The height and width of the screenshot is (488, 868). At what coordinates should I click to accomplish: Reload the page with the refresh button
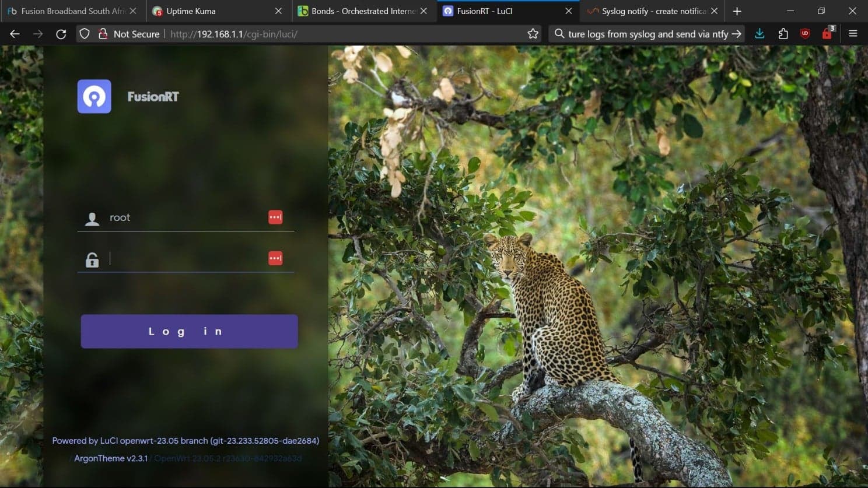pos(61,34)
